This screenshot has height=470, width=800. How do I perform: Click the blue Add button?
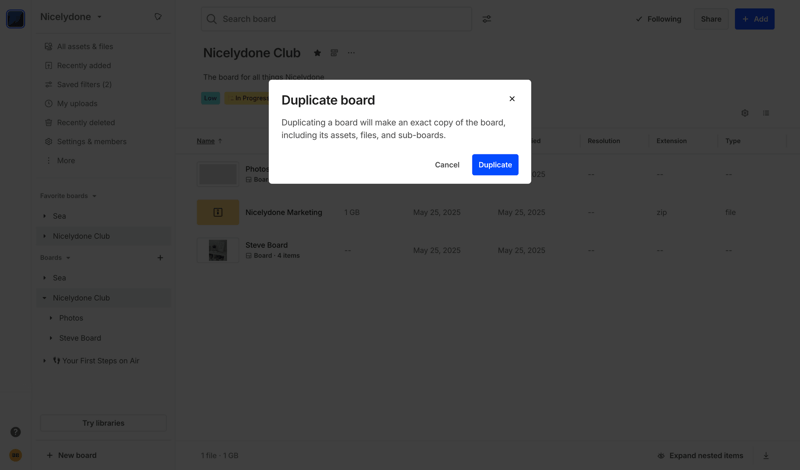(755, 19)
